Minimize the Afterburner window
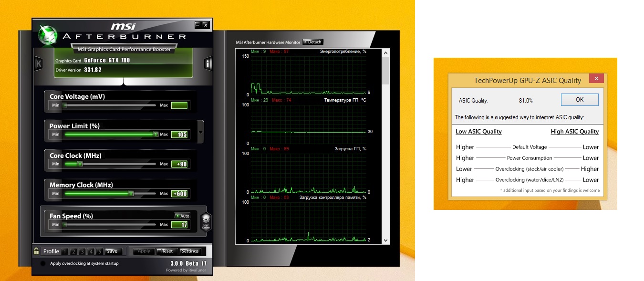The image size is (644, 281). [x=198, y=25]
